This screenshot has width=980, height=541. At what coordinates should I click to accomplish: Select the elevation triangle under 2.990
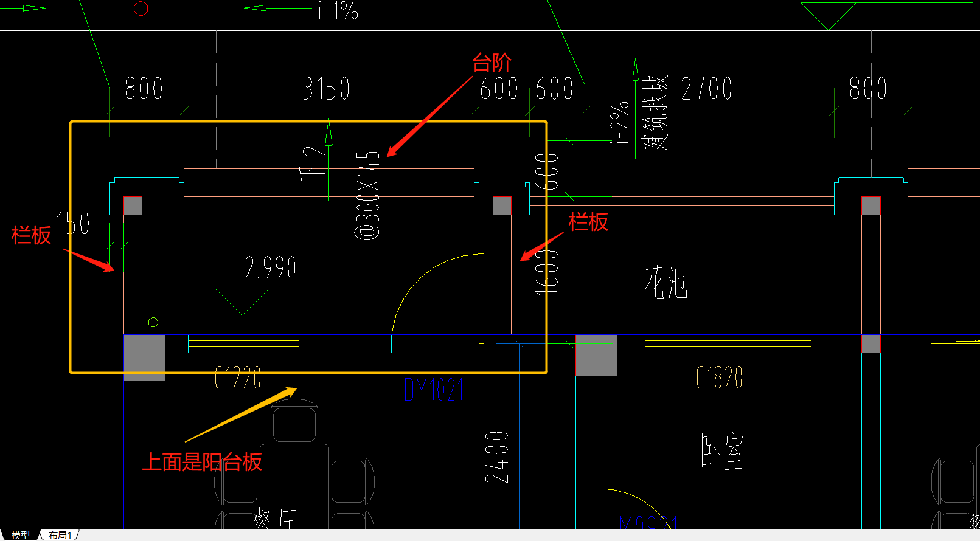pyautogui.click(x=242, y=302)
